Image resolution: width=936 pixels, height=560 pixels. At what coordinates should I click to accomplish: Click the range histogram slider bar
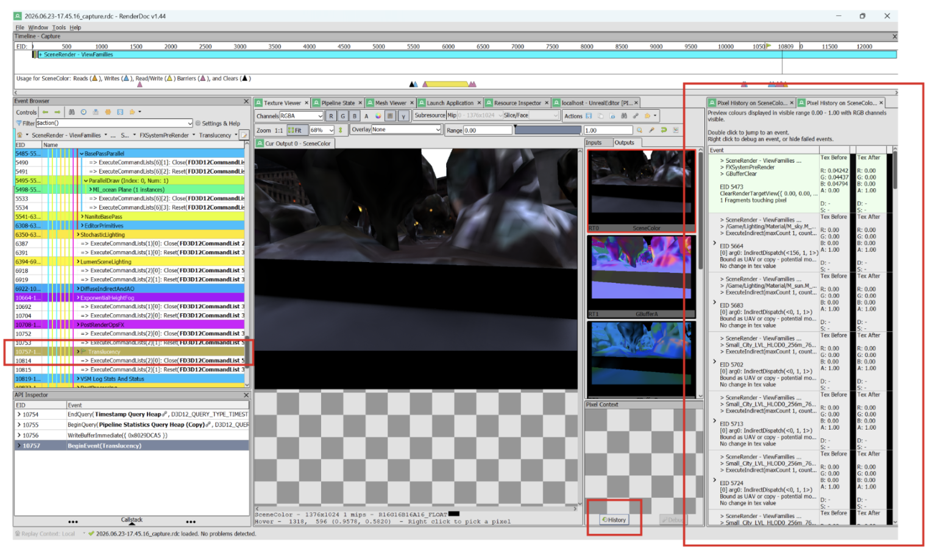[x=548, y=130]
